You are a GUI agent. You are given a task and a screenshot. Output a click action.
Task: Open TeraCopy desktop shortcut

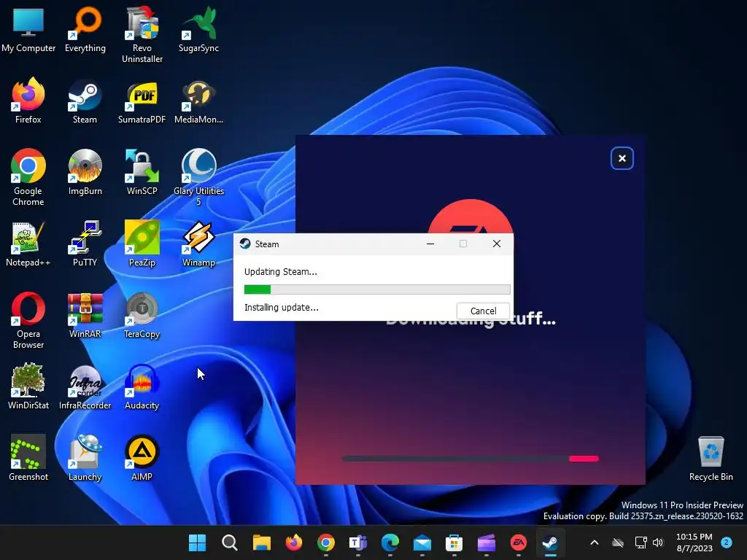142,315
